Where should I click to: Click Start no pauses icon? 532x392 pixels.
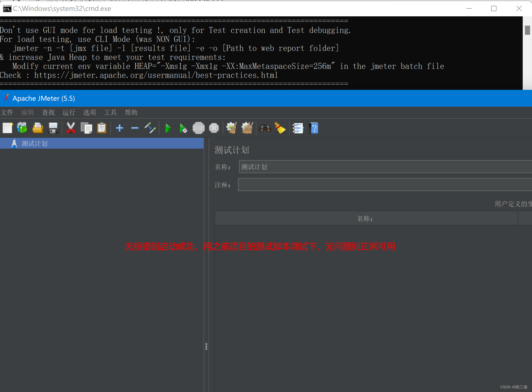183,128
